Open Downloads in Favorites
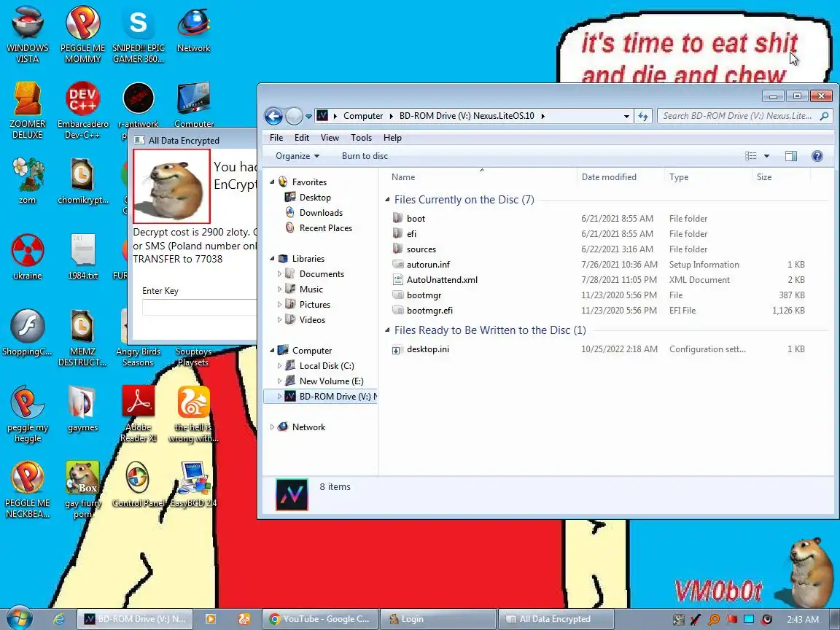 point(321,213)
